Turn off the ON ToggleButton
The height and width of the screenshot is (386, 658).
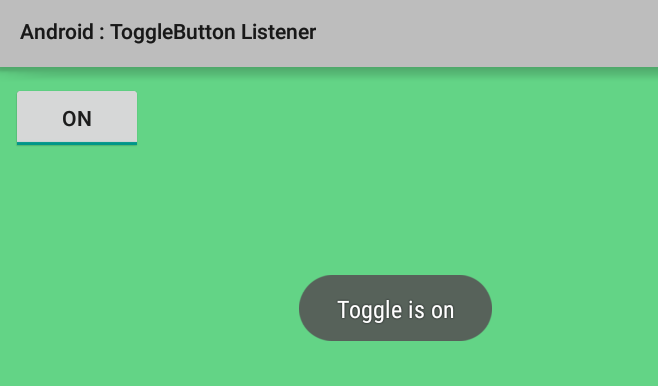click(x=77, y=118)
